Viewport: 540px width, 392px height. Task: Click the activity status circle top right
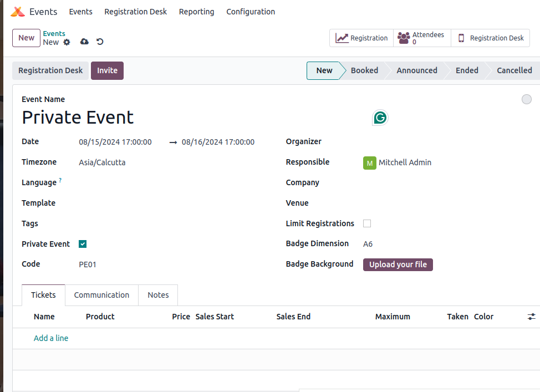pyautogui.click(x=526, y=99)
